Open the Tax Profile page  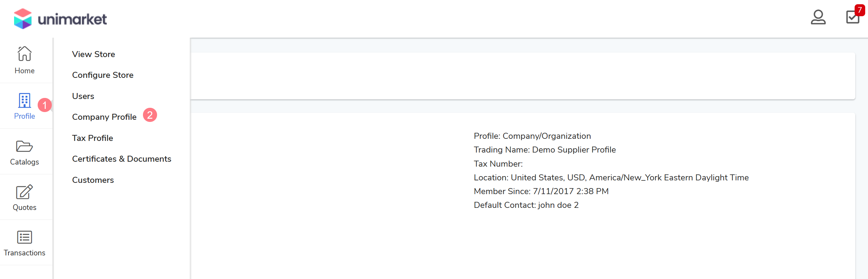(x=93, y=138)
